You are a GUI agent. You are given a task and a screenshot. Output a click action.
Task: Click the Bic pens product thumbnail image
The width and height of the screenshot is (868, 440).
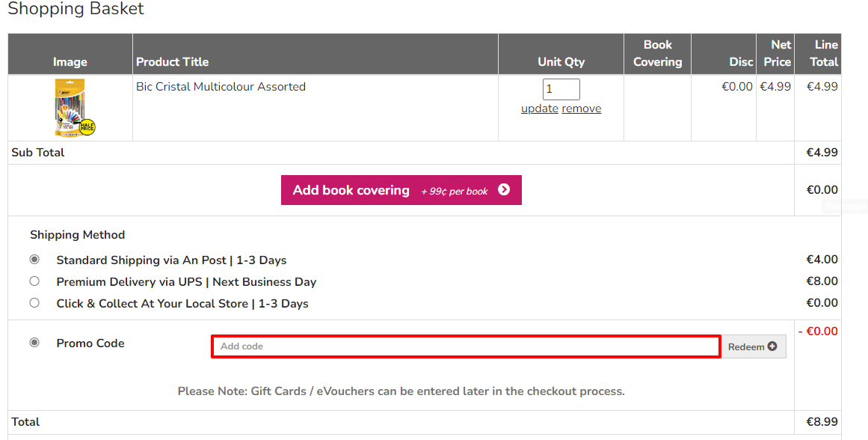pos(70,106)
